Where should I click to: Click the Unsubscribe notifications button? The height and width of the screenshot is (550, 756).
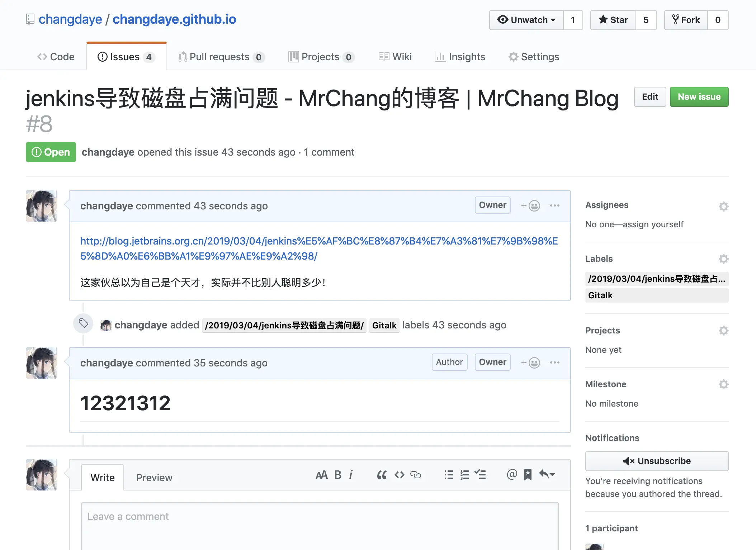coord(656,461)
